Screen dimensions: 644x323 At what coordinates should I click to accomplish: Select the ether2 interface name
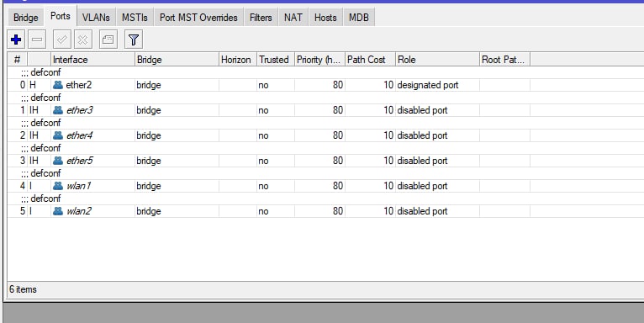coord(79,85)
